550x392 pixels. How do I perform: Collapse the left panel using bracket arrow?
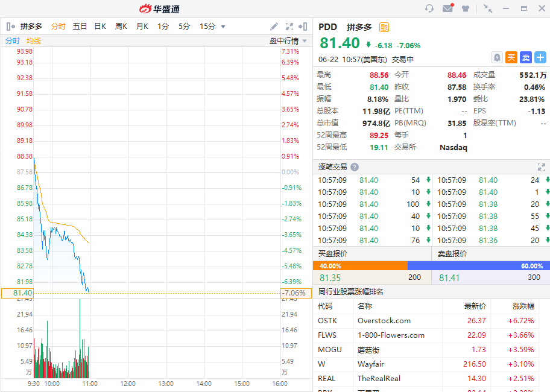click(10, 27)
